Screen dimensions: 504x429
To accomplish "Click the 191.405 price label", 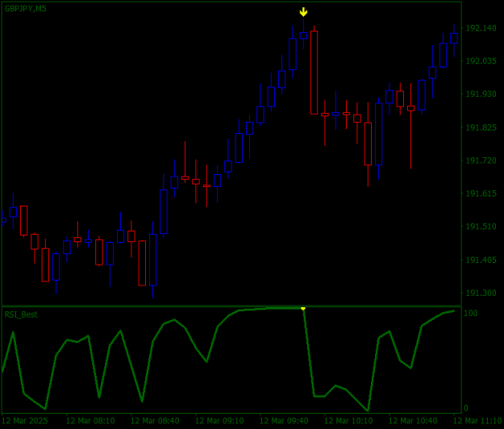I will [x=481, y=260].
